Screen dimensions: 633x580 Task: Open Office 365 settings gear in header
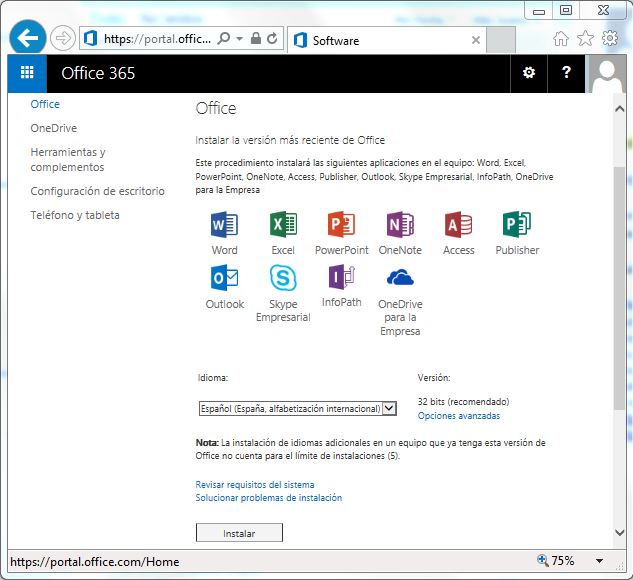[x=529, y=73]
